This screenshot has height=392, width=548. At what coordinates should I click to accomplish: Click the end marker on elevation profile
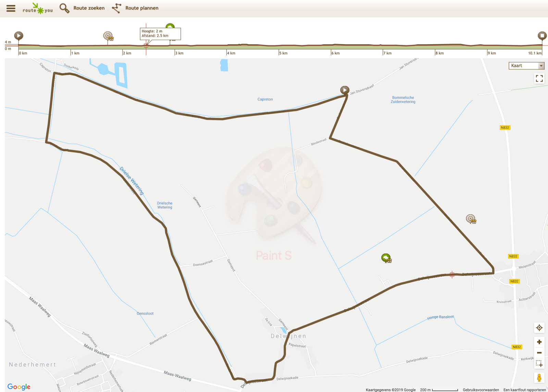point(542,36)
